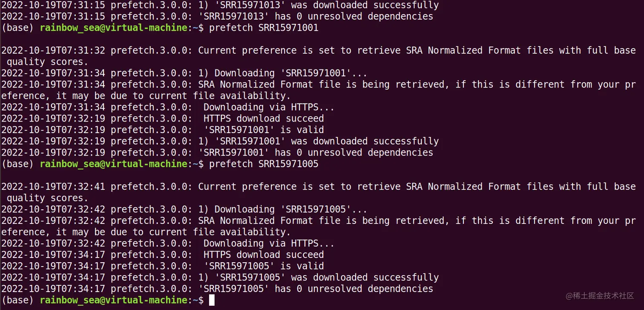Click "'SRR15971005' has 0 unresolved dependencies" text
Screen dimensions: 644x310
pos(316,289)
